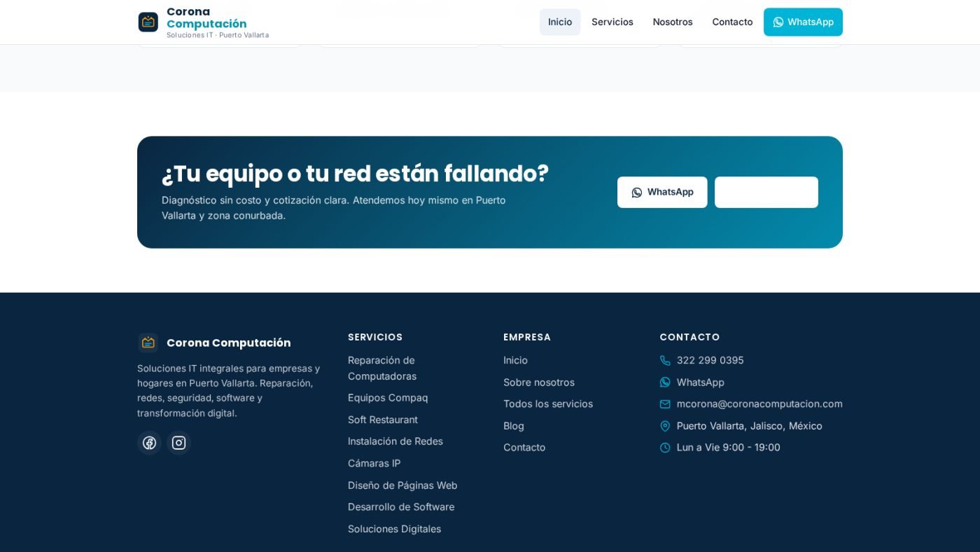
Task: Call the phone number 322 299 0395
Action: click(710, 360)
